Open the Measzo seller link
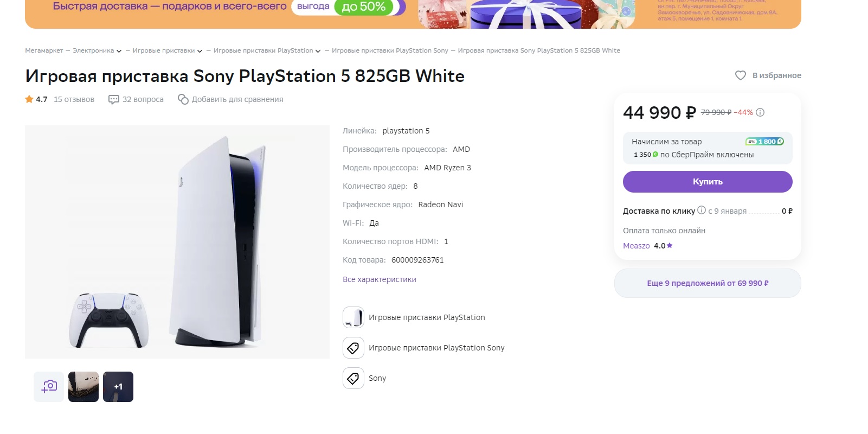 click(x=636, y=246)
